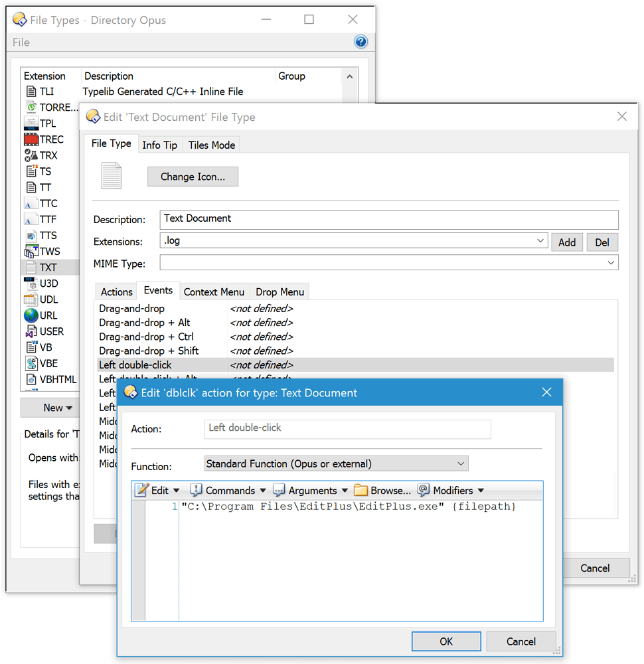644x664 pixels.
Task: Select the USER file type icon
Action: tap(30, 331)
